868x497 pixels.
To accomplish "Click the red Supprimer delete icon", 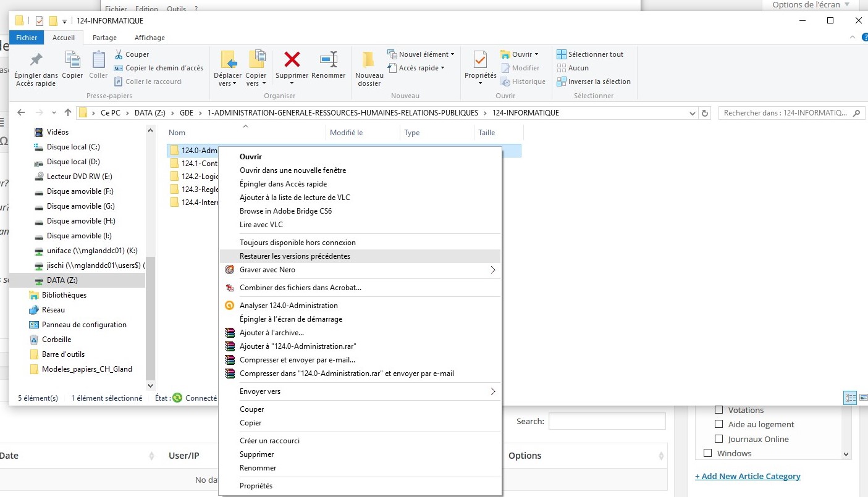I will coord(292,60).
